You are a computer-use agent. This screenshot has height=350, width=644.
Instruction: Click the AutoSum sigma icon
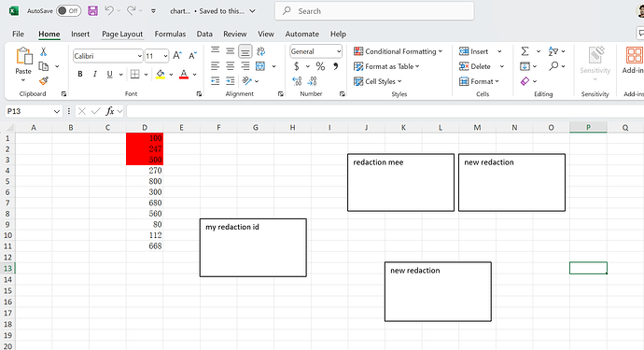(525, 51)
